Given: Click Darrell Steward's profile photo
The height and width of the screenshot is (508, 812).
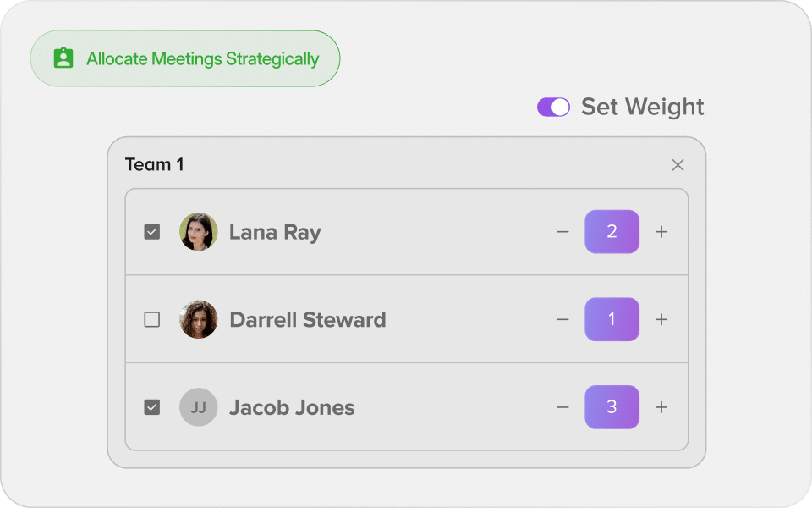Looking at the screenshot, I should click(x=198, y=319).
